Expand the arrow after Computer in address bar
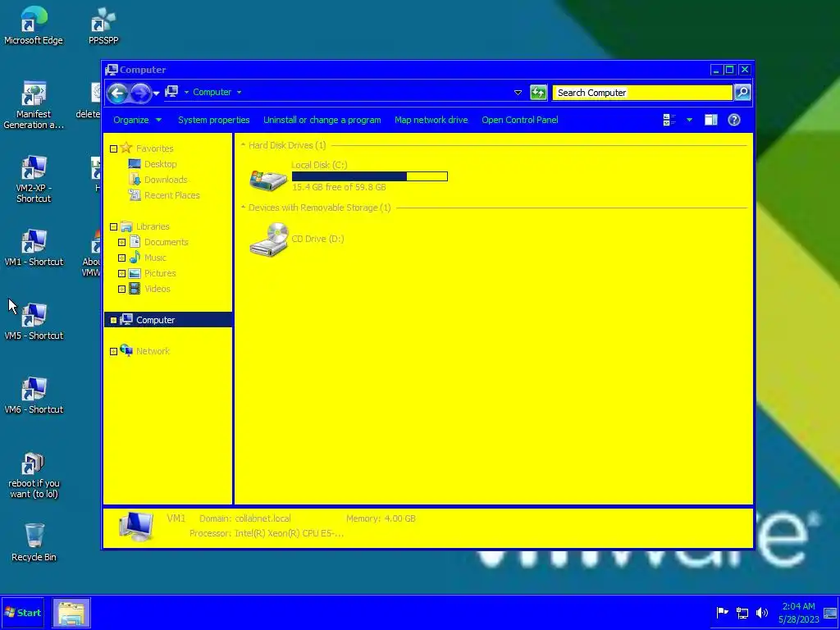 pyautogui.click(x=239, y=92)
